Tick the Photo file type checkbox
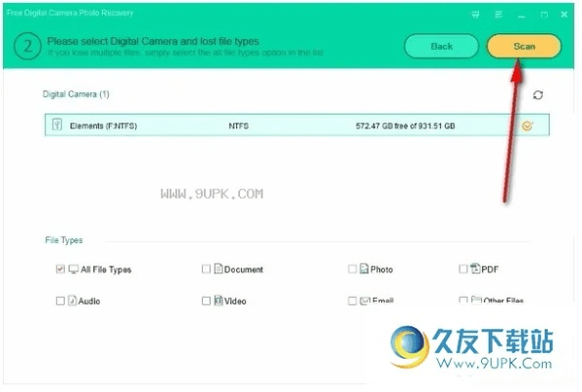This screenshot has height=392, width=582. point(353,269)
